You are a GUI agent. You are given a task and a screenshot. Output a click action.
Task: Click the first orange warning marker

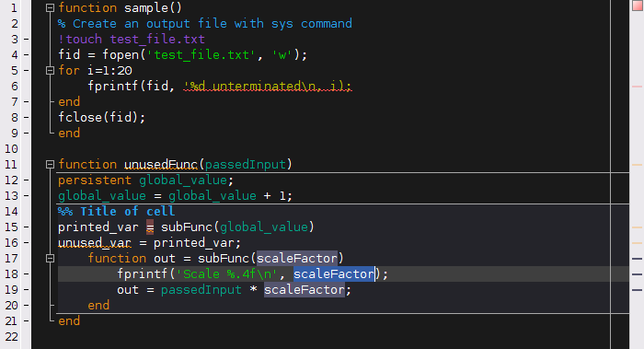(x=637, y=165)
